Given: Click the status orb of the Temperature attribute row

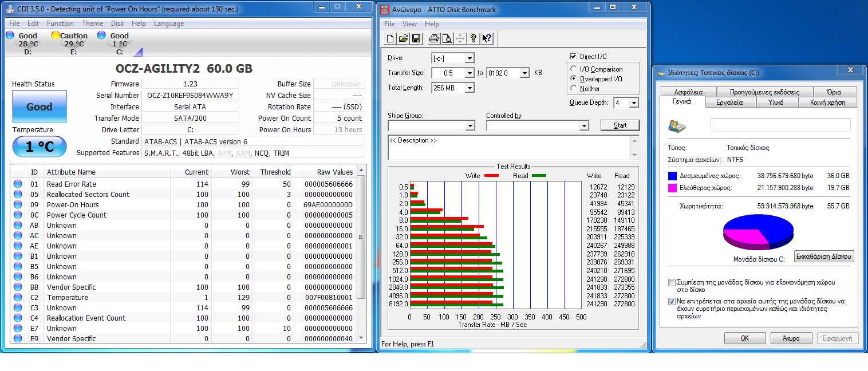Looking at the screenshot, I should (x=17, y=297).
